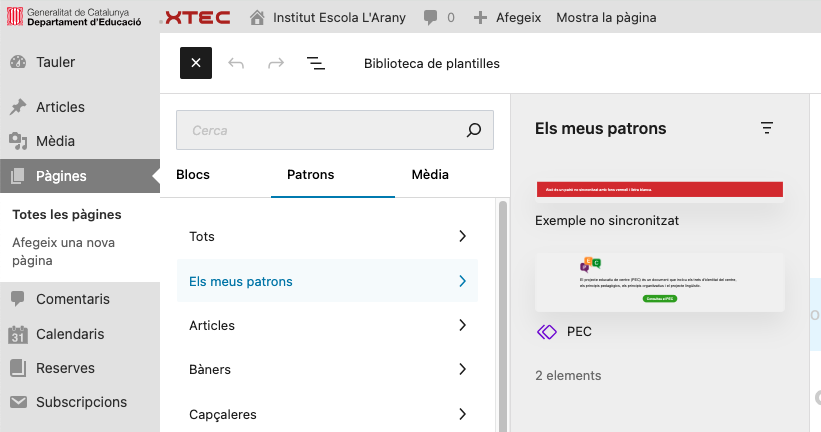Click Mostra la pàgina link
This screenshot has height=432, width=821.
(606, 18)
